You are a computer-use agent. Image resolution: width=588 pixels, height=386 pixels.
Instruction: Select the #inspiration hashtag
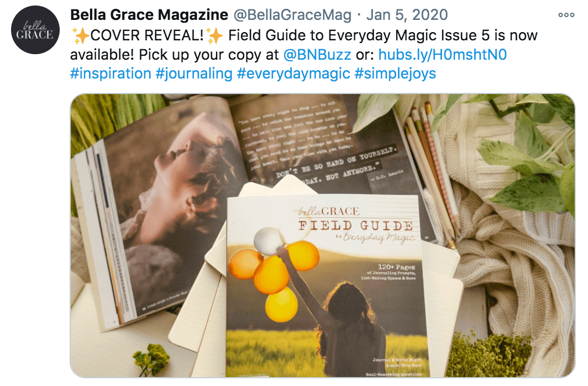click(x=111, y=74)
